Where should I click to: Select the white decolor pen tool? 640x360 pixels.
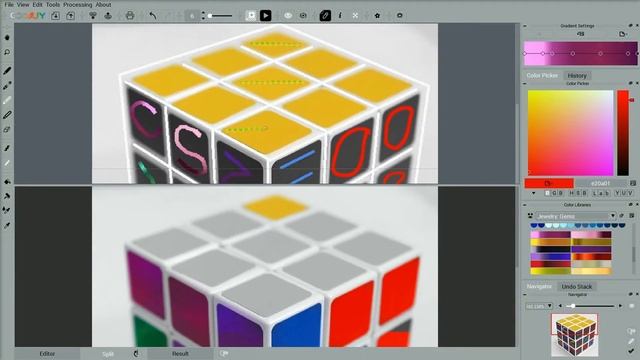7,100
